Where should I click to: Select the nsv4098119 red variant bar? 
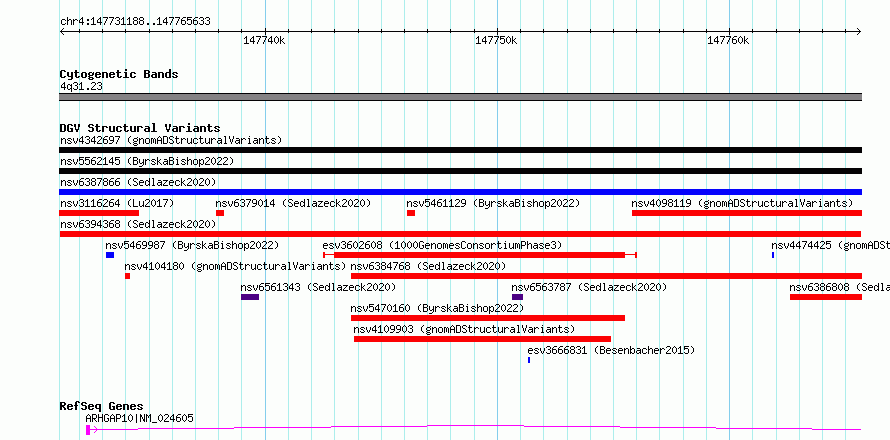pos(747,213)
